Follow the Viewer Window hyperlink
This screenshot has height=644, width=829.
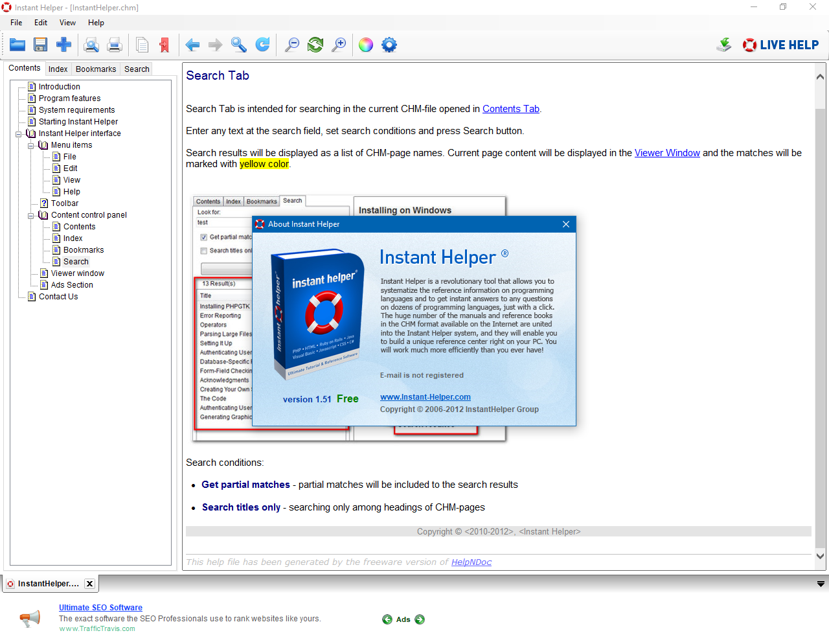(x=667, y=153)
